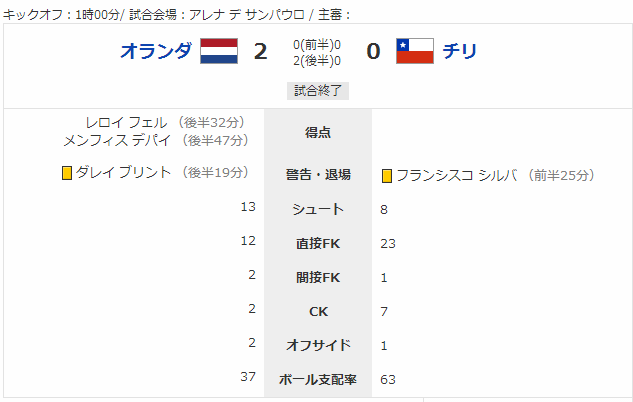Select scorer メンフィス デパイ entry
This screenshot has height=402, width=633.
(117, 140)
